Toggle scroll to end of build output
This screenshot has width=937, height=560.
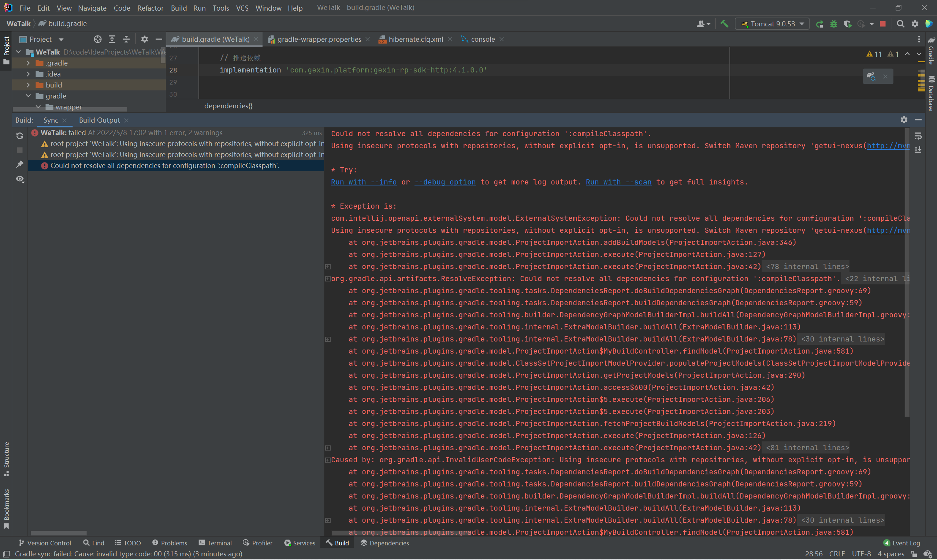[x=918, y=150]
